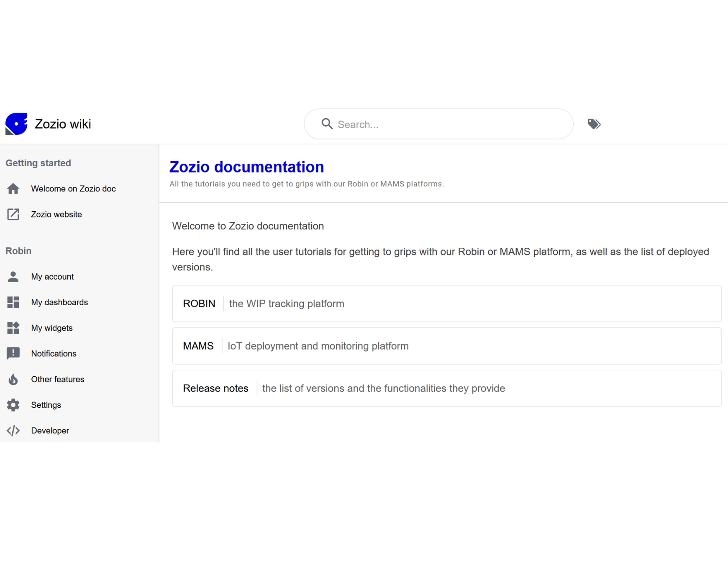Open the MAMS IoT deployment platform card
The width and height of the screenshot is (728, 566).
tap(447, 346)
